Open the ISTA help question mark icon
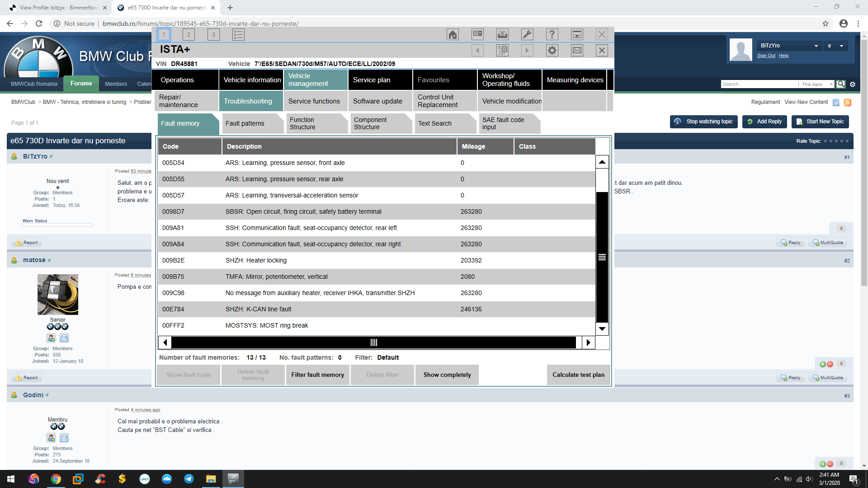This screenshot has height=488, width=868. (552, 34)
